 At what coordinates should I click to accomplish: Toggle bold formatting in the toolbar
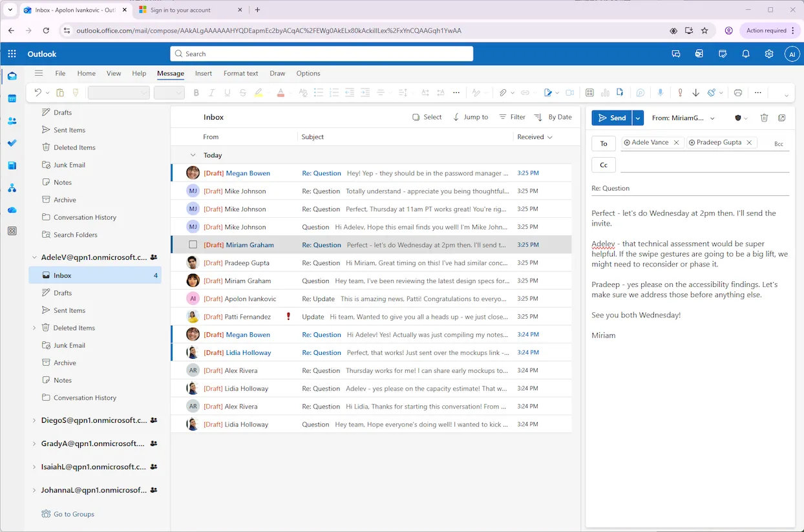(x=196, y=92)
